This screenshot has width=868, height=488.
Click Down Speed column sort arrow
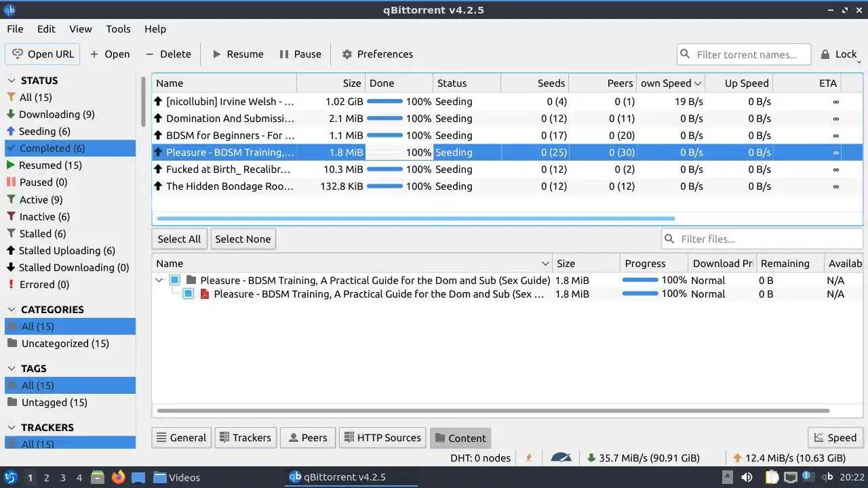click(697, 83)
